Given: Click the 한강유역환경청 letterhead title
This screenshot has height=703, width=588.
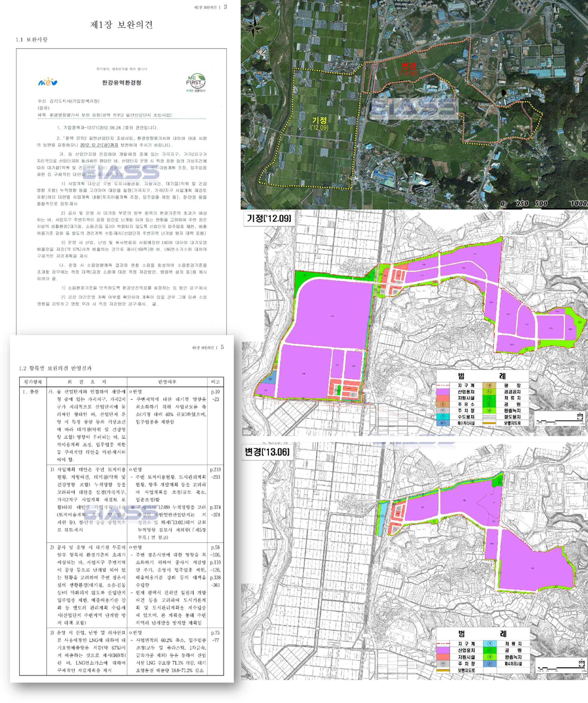Looking at the screenshot, I should coord(122,83).
